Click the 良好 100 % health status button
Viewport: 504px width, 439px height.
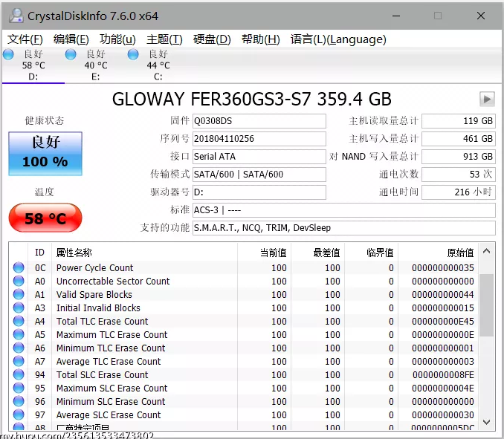(x=45, y=154)
